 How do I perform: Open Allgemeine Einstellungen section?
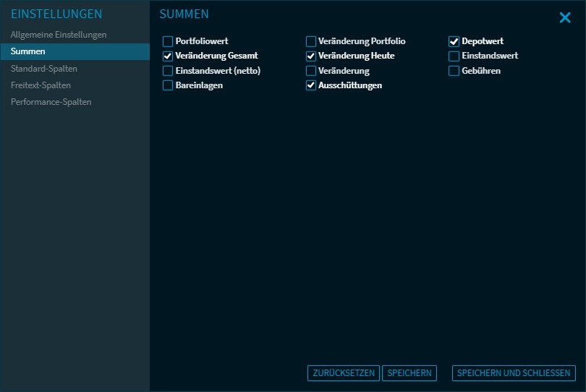[59, 35]
